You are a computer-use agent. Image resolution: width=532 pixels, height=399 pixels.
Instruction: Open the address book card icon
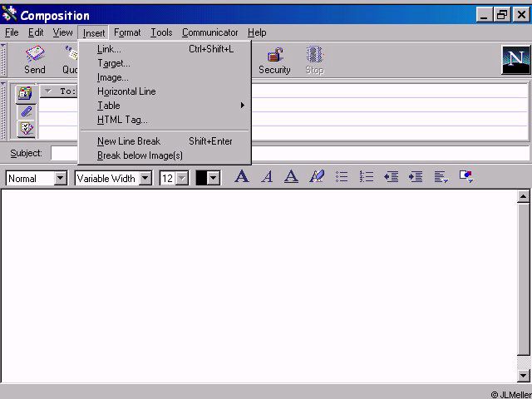pos(26,94)
